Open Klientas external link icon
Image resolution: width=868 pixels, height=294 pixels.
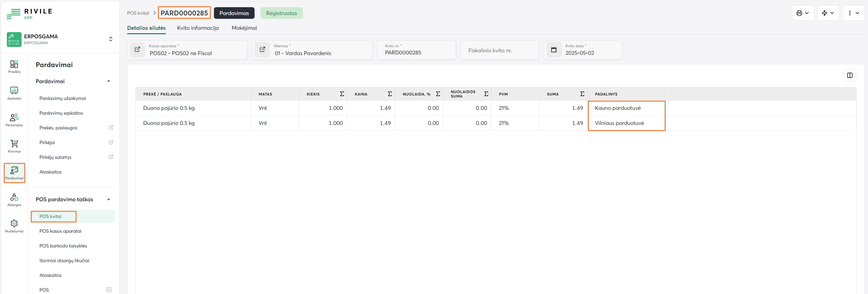pos(262,50)
